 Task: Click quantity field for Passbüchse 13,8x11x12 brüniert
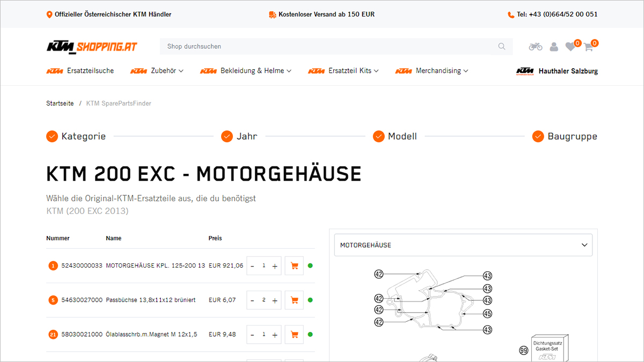pos(264,300)
